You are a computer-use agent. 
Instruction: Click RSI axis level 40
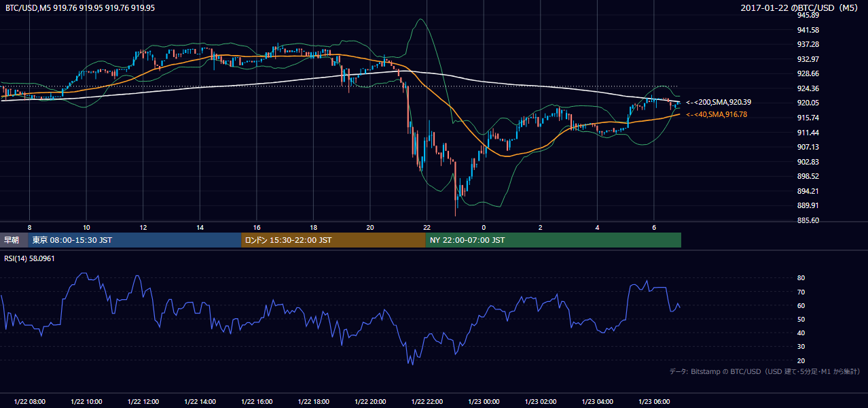[x=801, y=333]
